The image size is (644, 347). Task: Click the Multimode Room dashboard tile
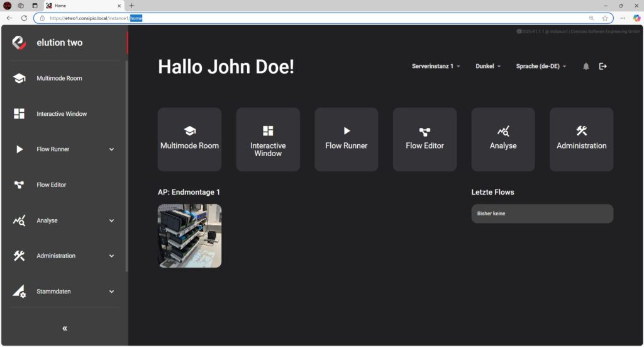pos(189,139)
